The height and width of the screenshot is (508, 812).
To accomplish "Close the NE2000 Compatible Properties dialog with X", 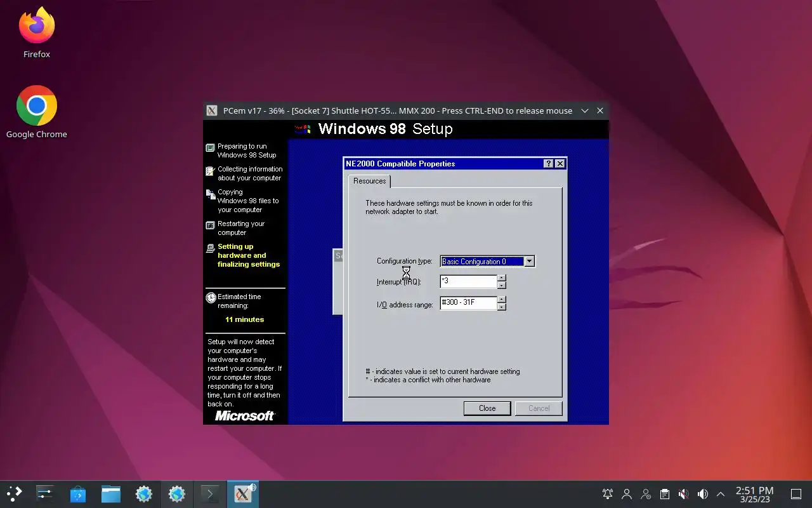I will pos(560,164).
